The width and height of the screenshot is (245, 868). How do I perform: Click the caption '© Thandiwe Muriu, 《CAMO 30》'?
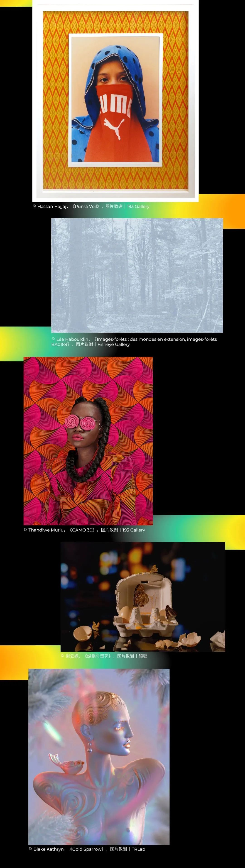click(84, 530)
